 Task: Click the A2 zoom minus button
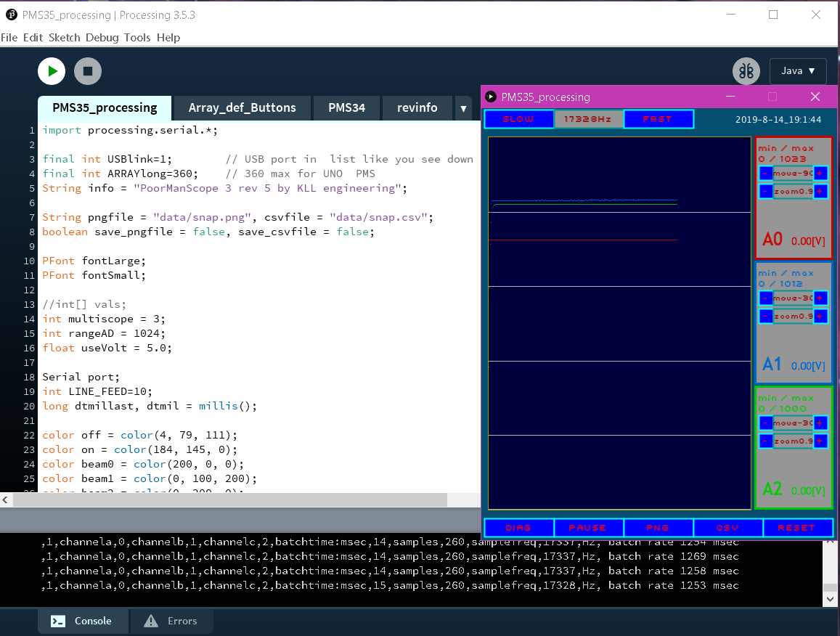click(x=766, y=441)
